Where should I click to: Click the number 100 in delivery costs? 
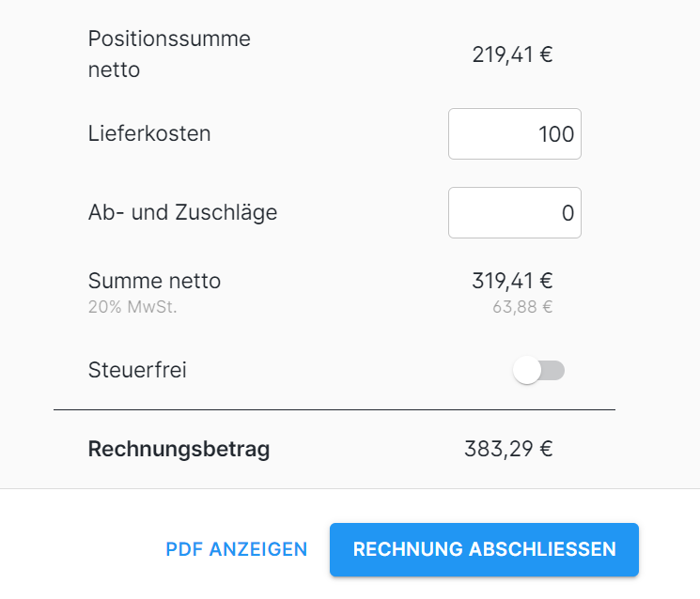[x=556, y=134]
